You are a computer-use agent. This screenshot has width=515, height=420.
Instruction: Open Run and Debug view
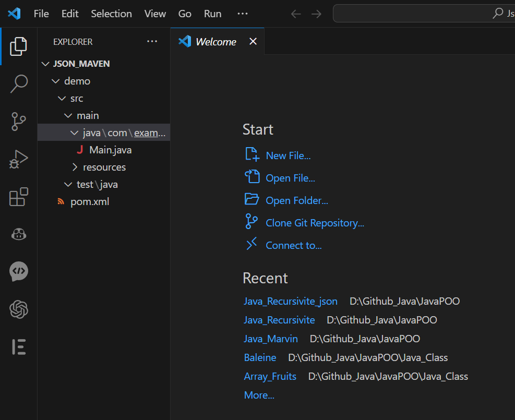pyautogui.click(x=19, y=159)
